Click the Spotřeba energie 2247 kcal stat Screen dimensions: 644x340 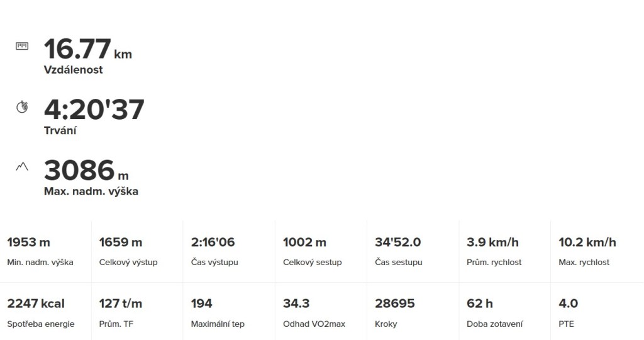coord(40,313)
